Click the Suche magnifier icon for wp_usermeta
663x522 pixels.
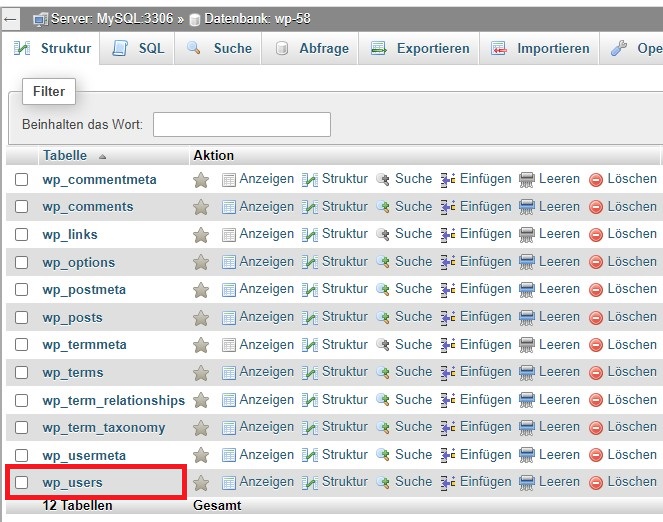(383, 455)
